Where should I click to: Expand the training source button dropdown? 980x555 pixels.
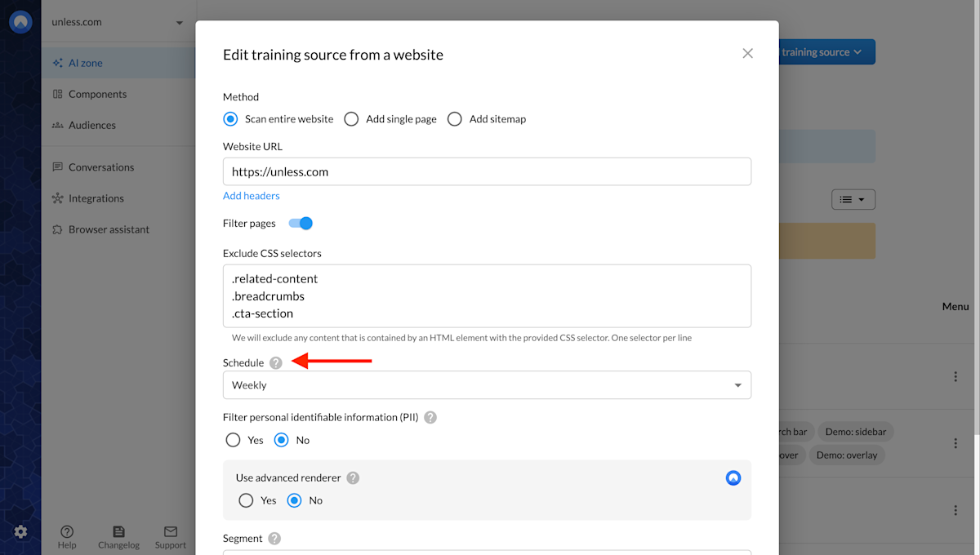(x=857, y=52)
